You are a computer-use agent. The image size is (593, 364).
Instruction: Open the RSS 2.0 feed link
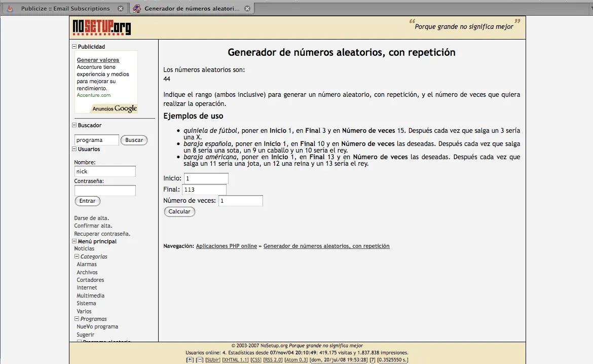(x=273, y=360)
